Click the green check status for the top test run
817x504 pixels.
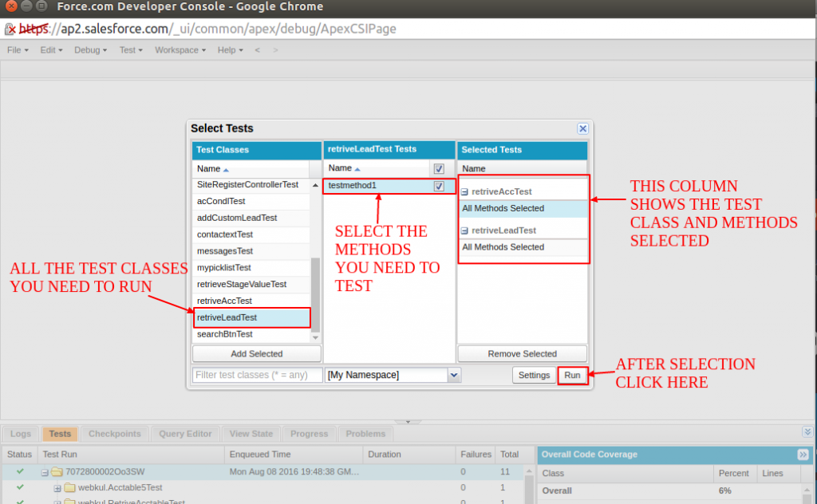[20, 471]
